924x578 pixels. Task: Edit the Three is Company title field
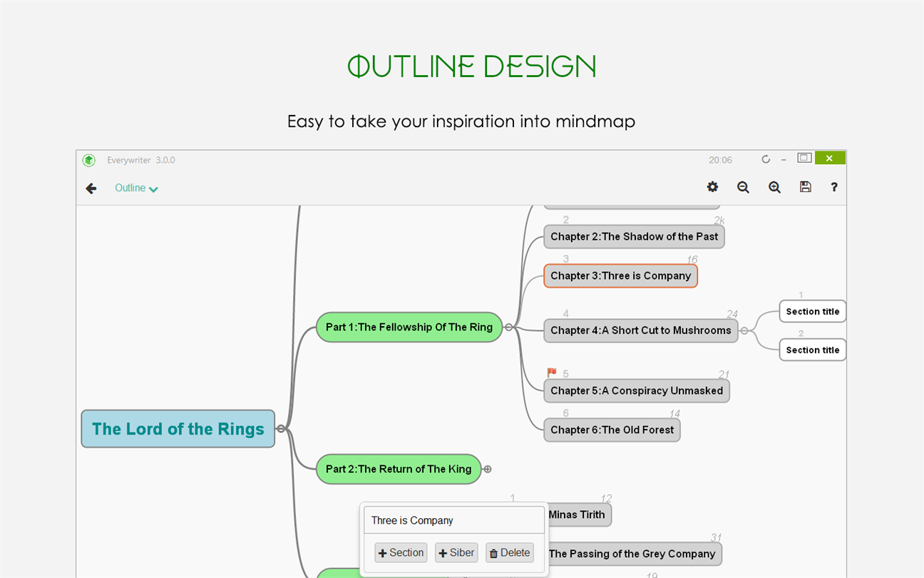tap(454, 520)
